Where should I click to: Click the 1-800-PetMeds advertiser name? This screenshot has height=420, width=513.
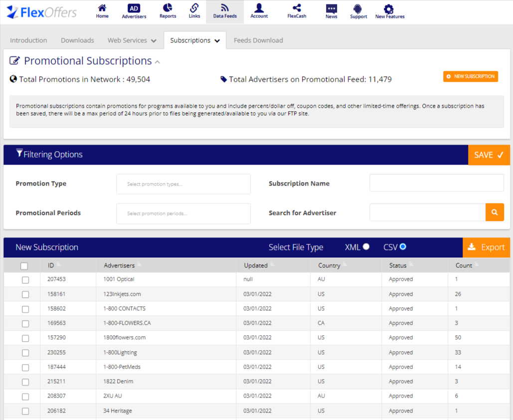tap(122, 367)
